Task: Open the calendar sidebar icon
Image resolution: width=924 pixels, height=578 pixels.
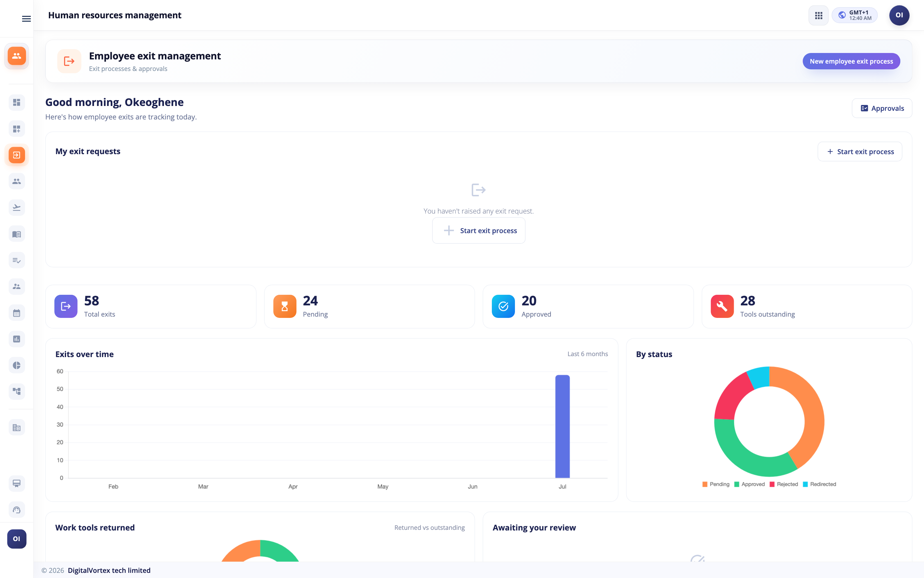Action: 16,313
